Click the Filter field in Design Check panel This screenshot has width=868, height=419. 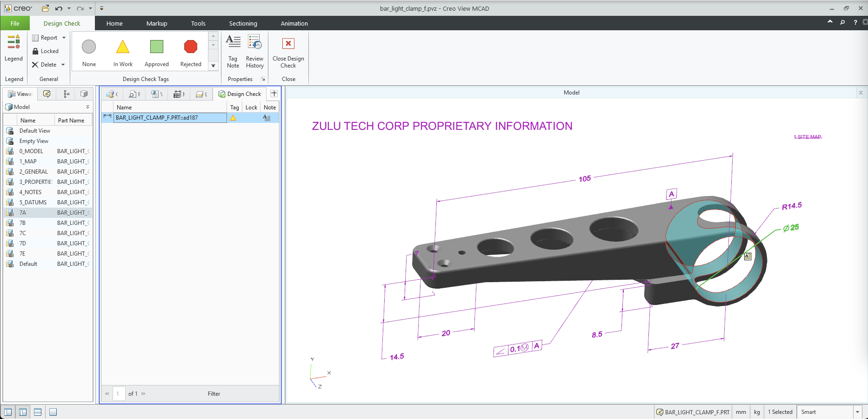[x=214, y=394]
